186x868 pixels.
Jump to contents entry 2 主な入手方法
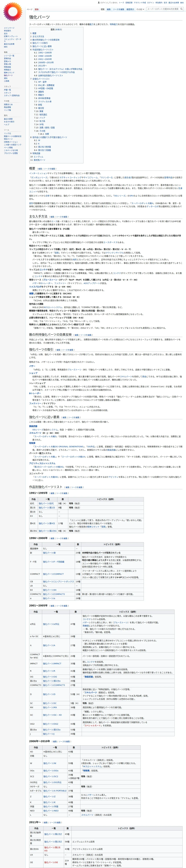pyautogui.click(x=37, y=37)
